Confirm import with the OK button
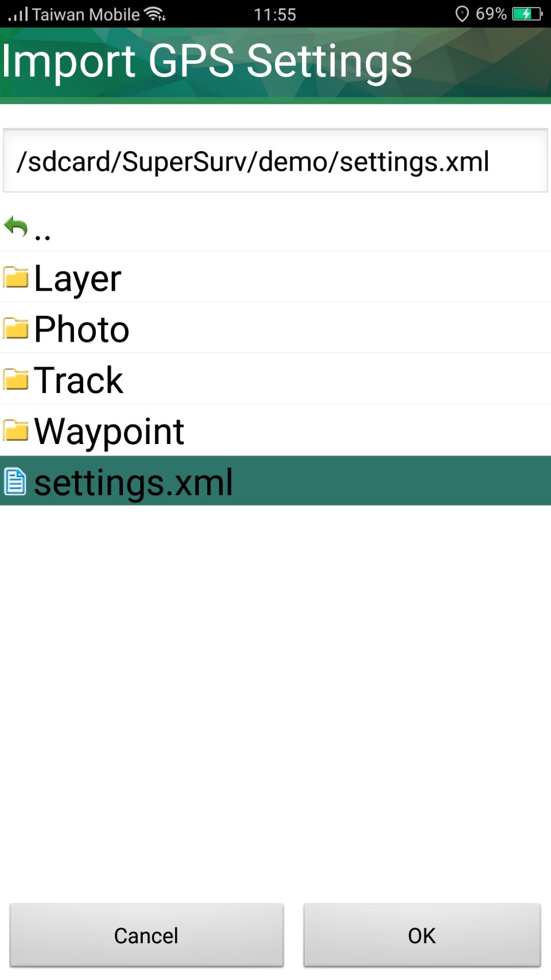The image size is (551, 980). (422, 935)
